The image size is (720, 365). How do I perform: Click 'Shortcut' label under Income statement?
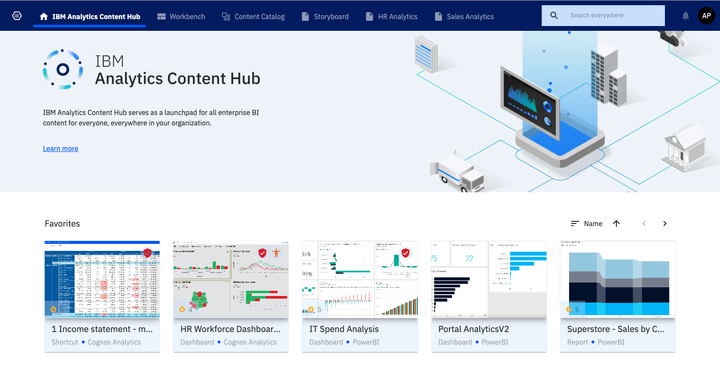(65, 343)
